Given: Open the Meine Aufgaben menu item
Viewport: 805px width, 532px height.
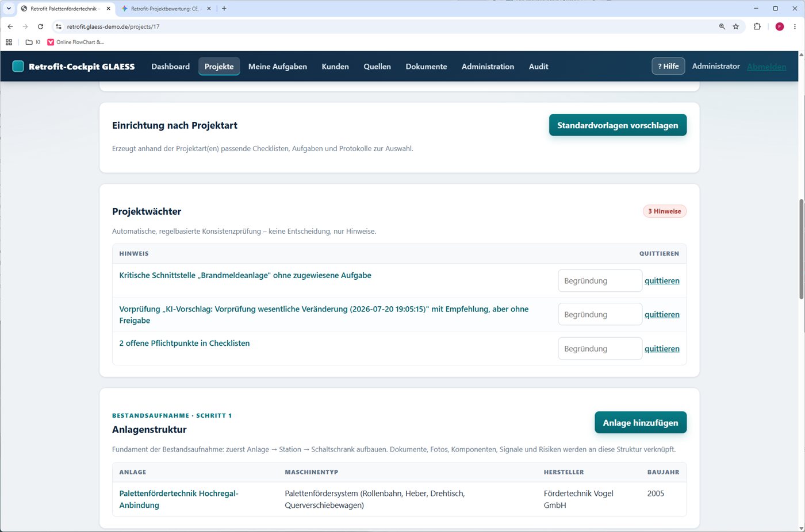Looking at the screenshot, I should coord(278,67).
